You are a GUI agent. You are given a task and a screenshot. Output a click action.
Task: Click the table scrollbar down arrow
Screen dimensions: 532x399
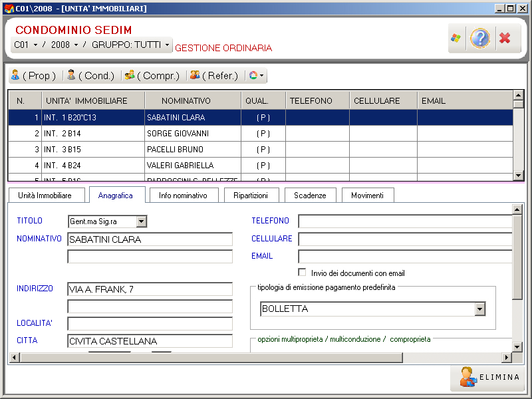519,175
